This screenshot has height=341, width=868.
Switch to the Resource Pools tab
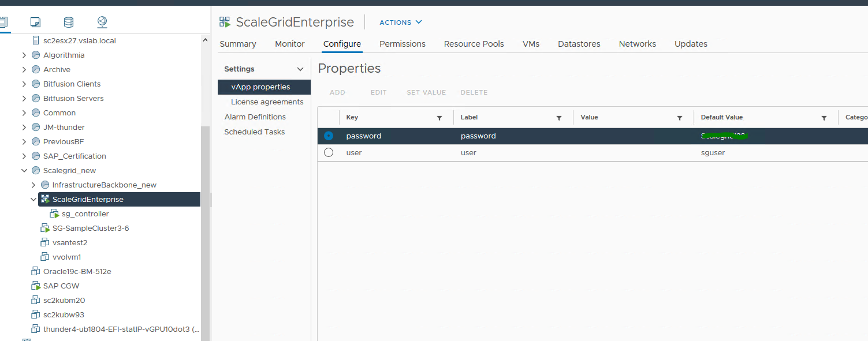[x=474, y=44]
